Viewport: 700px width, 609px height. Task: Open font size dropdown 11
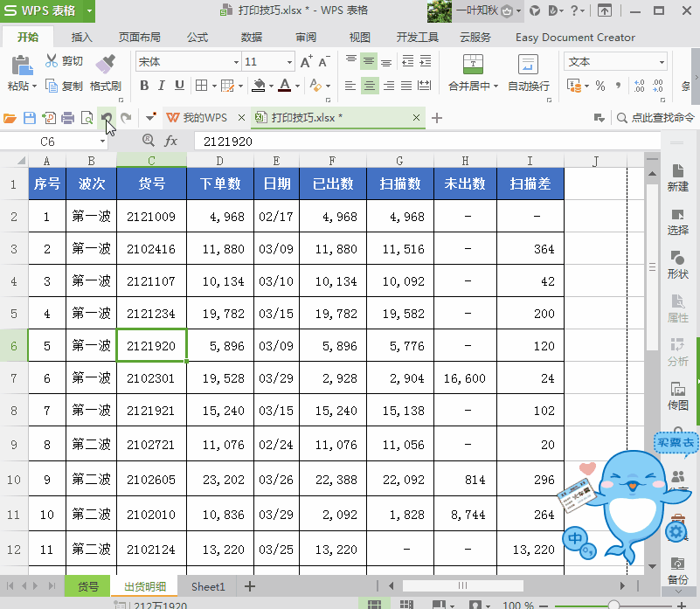289,62
